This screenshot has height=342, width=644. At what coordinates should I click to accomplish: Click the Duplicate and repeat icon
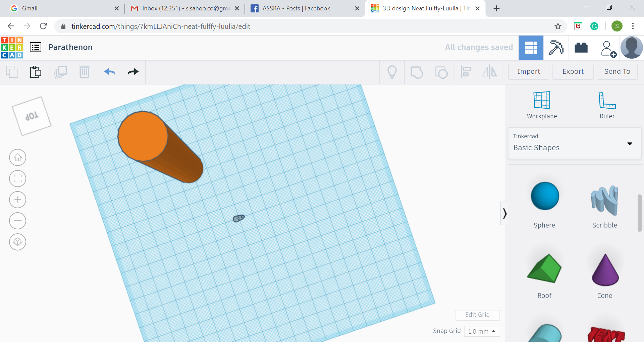click(x=60, y=72)
